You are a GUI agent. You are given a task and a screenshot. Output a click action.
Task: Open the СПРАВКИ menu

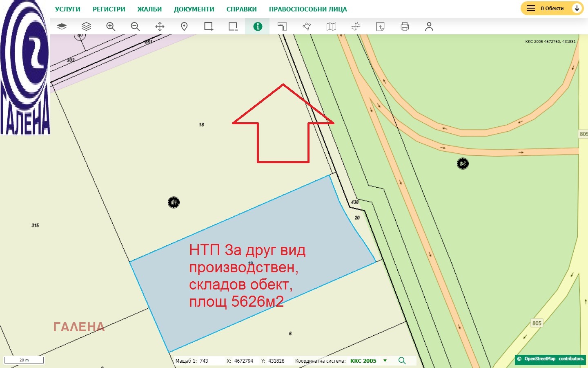(x=241, y=9)
